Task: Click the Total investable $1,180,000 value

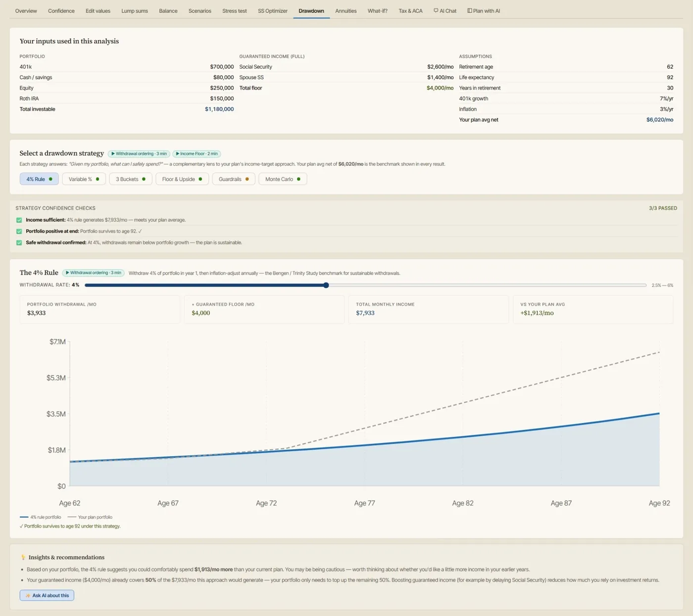Action: click(219, 109)
